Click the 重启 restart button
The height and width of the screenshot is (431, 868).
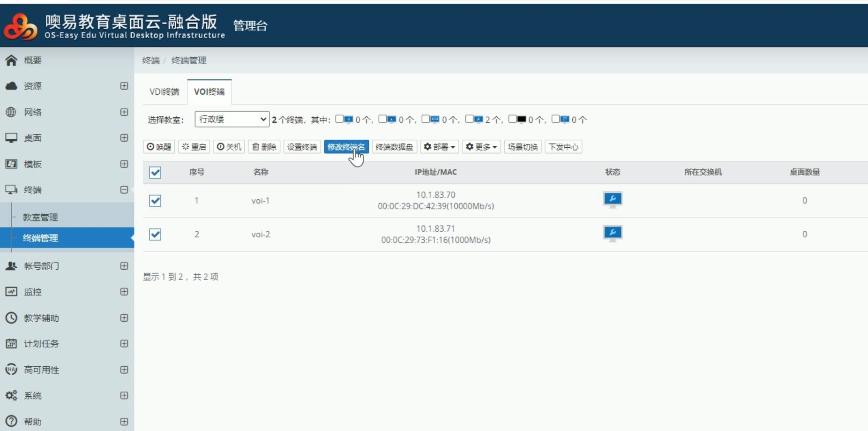click(x=194, y=147)
